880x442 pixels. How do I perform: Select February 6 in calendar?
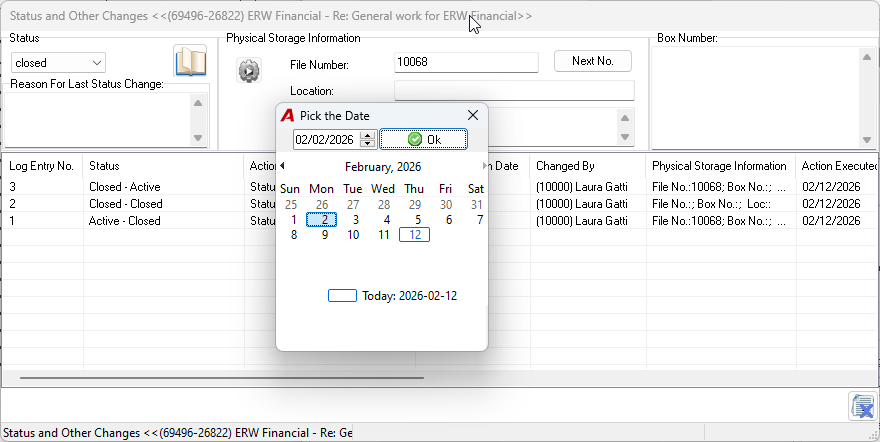point(446,220)
